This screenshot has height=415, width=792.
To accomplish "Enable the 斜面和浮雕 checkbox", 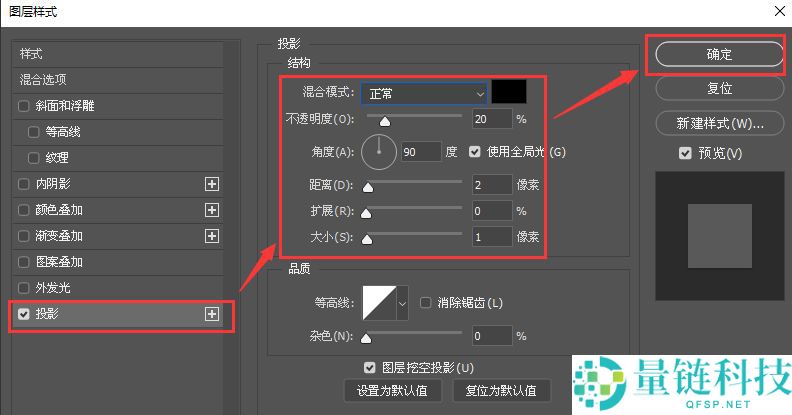I will [x=24, y=106].
